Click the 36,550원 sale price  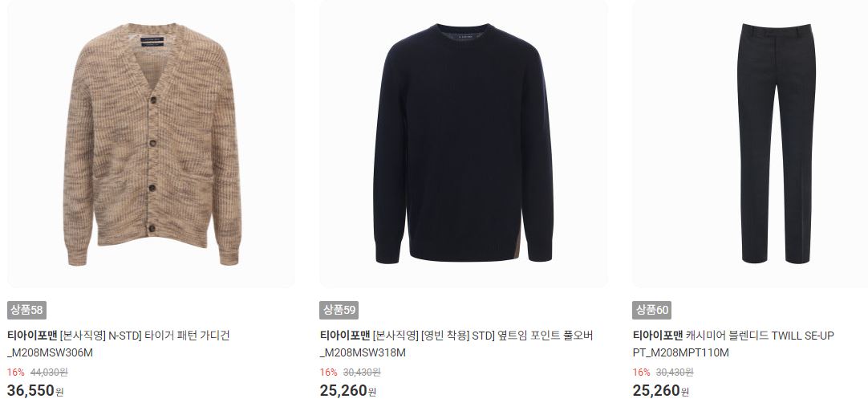pos(35,390)
